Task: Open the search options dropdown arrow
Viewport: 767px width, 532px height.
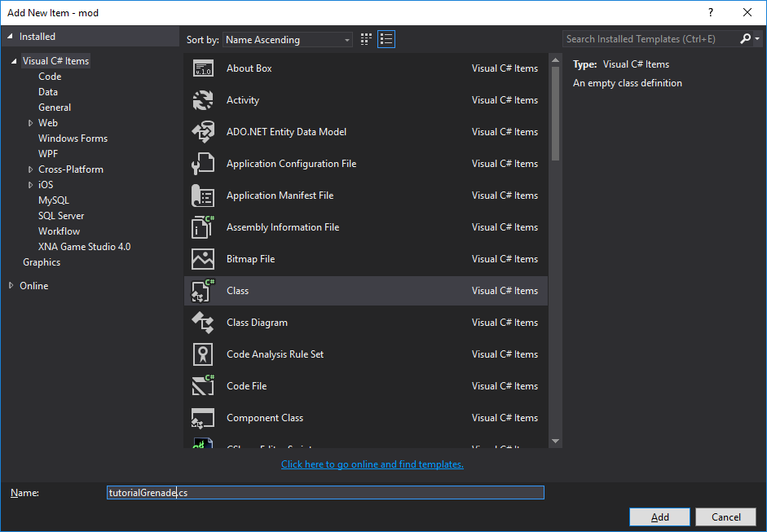Action: [757, 38]
